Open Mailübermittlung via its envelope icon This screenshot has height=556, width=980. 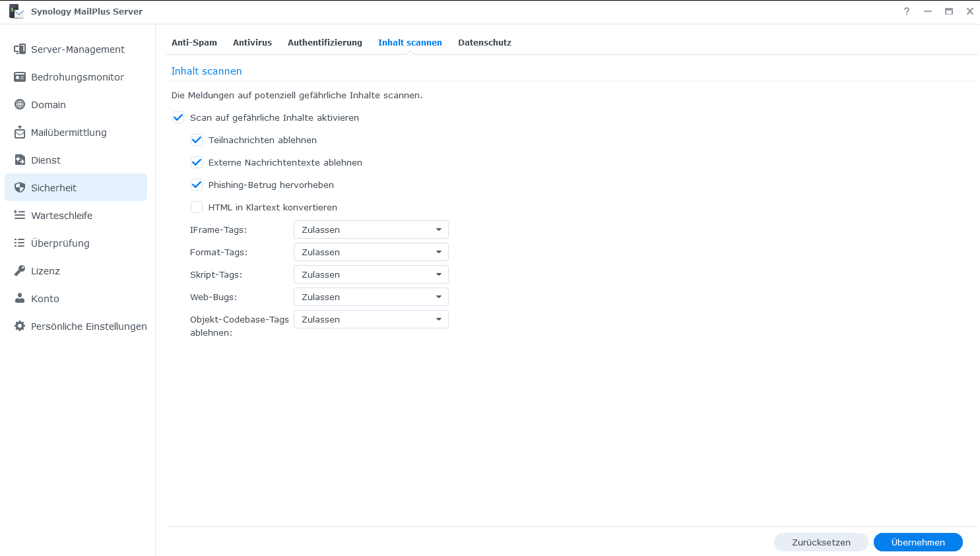[20, 133]
